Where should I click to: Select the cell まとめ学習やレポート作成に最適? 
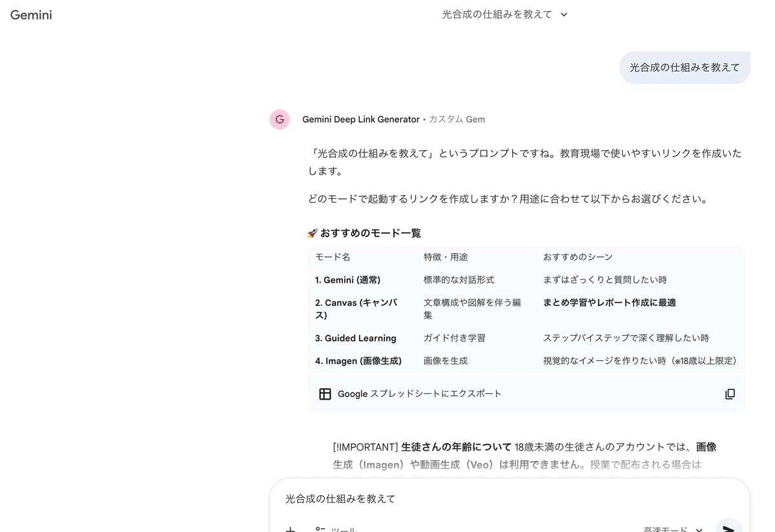pos(609,302)
